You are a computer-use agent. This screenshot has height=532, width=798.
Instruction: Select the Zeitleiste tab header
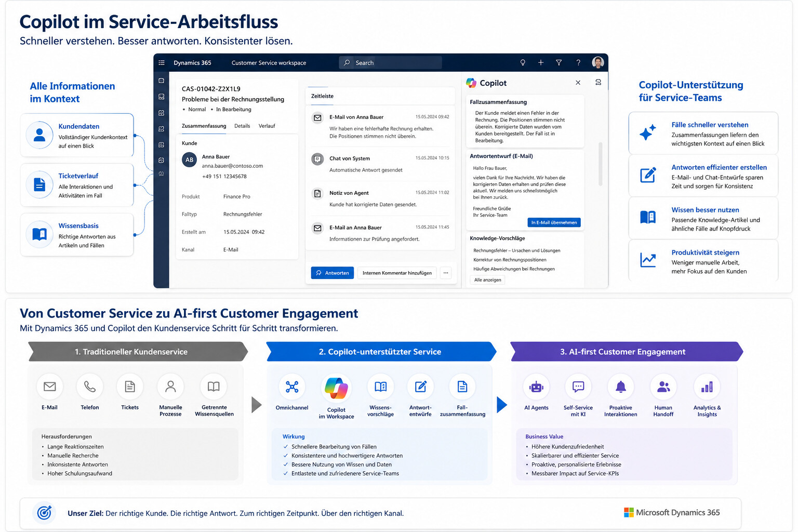click(x=322, y=96)
